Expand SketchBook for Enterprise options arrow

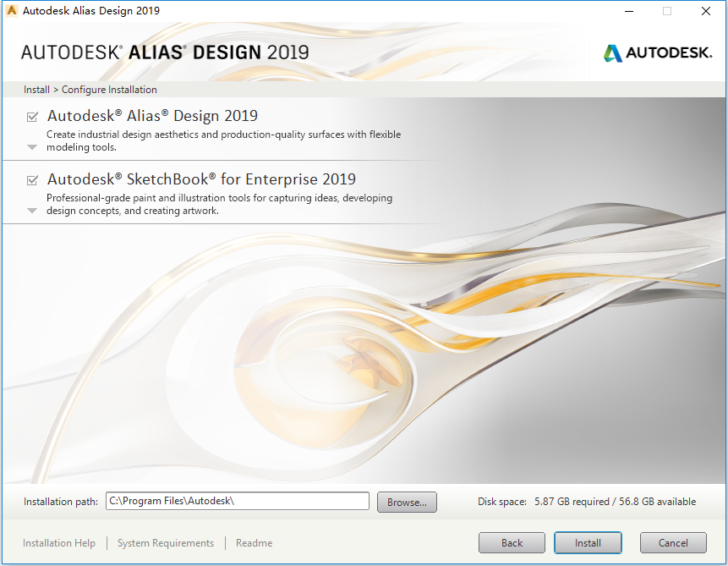pos(32,211)
